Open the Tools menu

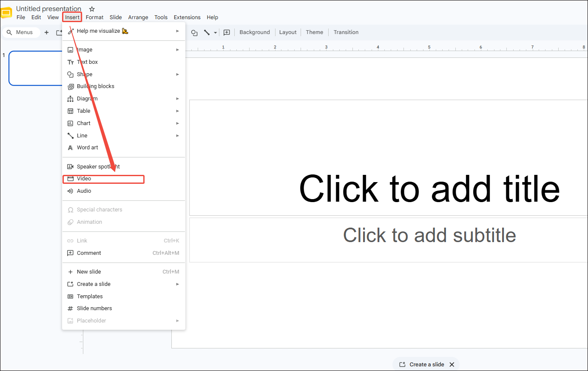[x=161, y=17]
